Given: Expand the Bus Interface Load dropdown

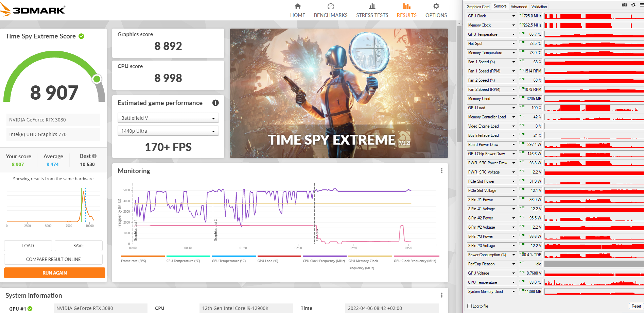Looking at the screenshot, I should tap(514, 135).
